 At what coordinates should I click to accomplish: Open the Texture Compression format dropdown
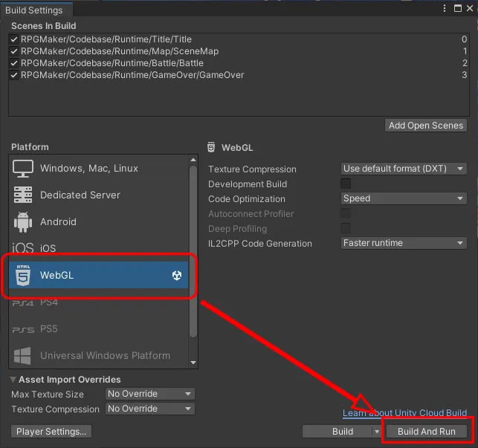click(404, 169)
